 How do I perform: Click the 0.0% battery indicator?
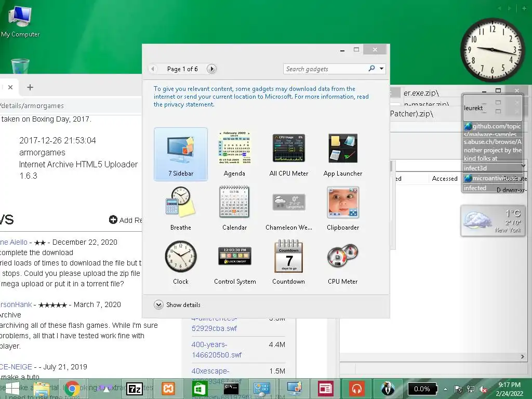[x=422, y=389]
